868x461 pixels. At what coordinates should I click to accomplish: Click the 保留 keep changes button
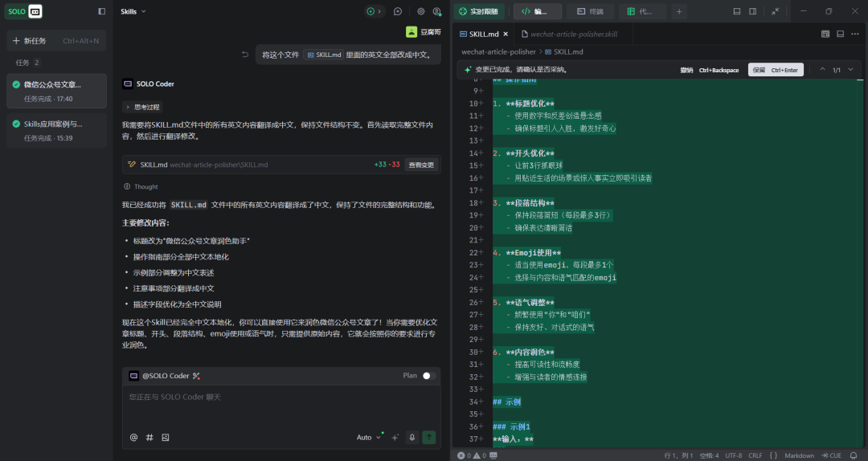click(x=776, y=70)
